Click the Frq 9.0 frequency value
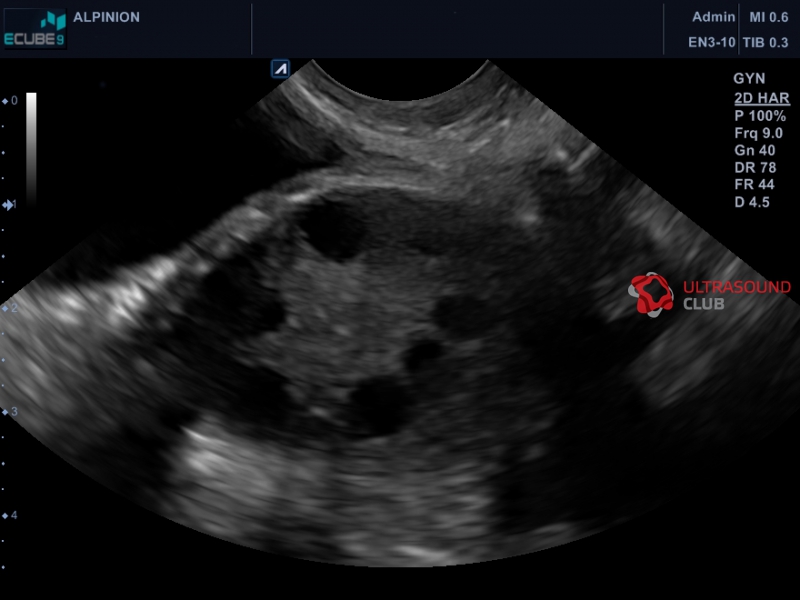The image size is (800, 600). [x=758, y=133]
